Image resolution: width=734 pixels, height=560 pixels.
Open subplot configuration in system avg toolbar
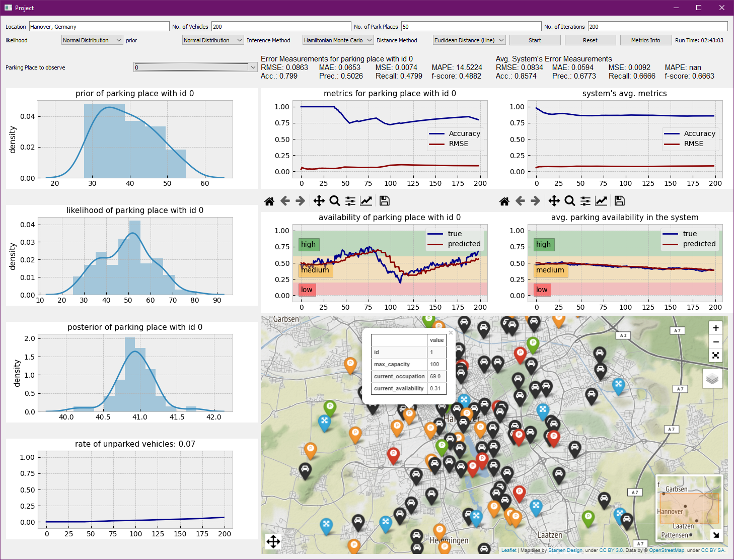(585, 201)
